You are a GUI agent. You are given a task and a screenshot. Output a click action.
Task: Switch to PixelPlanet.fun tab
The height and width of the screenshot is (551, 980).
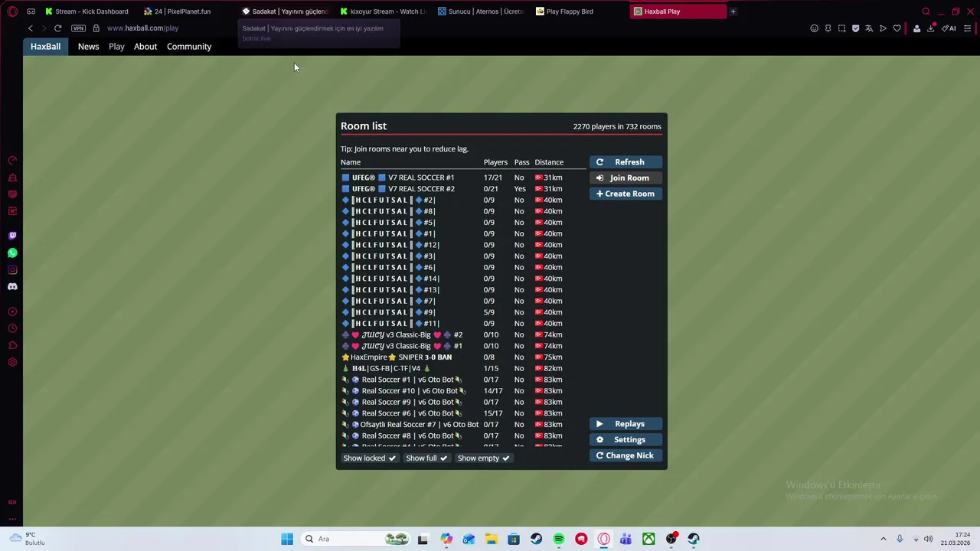[x=182, y=11]
